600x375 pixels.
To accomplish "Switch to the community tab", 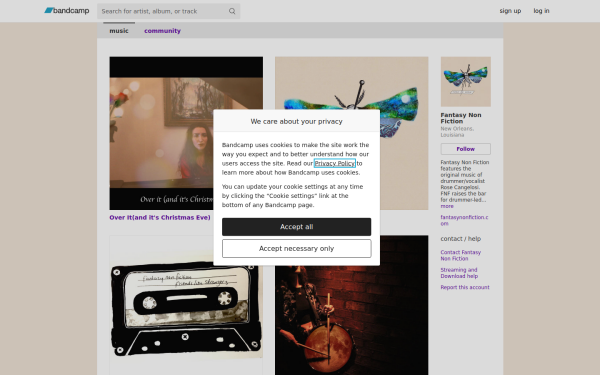I will coord(162,31).
